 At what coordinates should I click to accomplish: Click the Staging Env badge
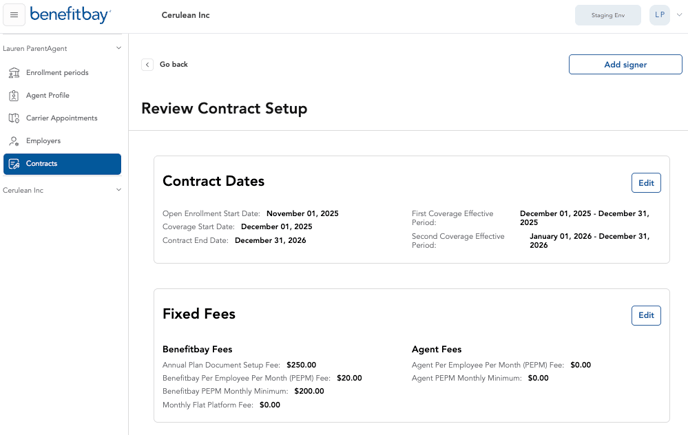[608, 15]
